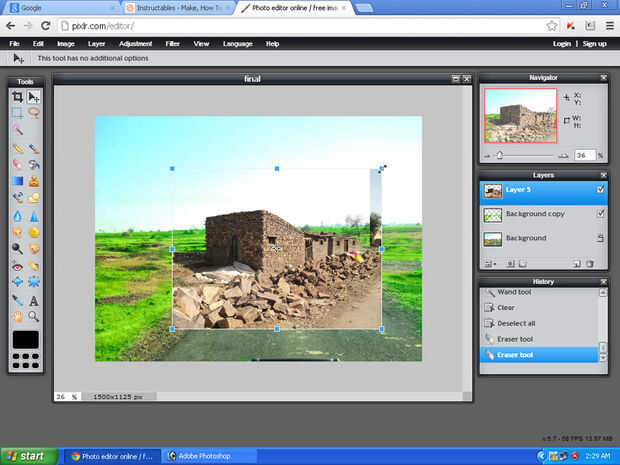The image size is (620, 465).
Task: Open the Image menu
Action: click(x=66, y=44)
